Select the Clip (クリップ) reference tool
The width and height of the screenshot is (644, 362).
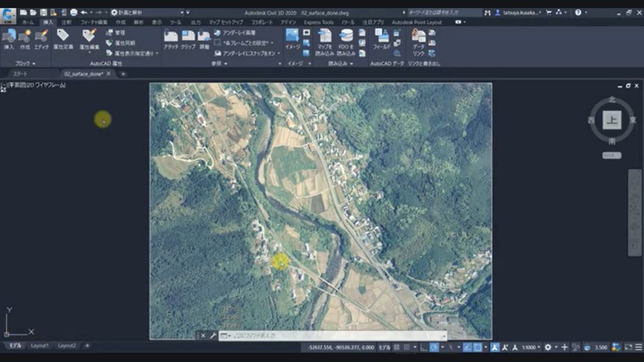(188, 38)
